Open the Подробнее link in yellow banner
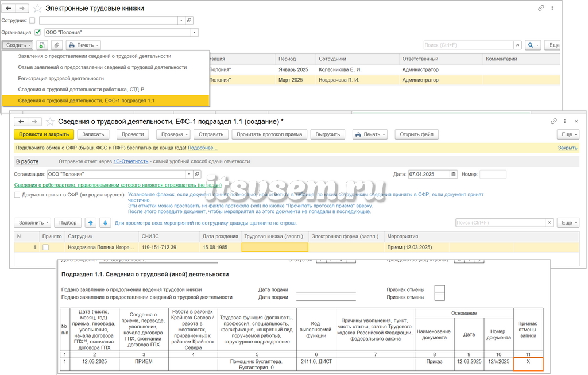 203,148
